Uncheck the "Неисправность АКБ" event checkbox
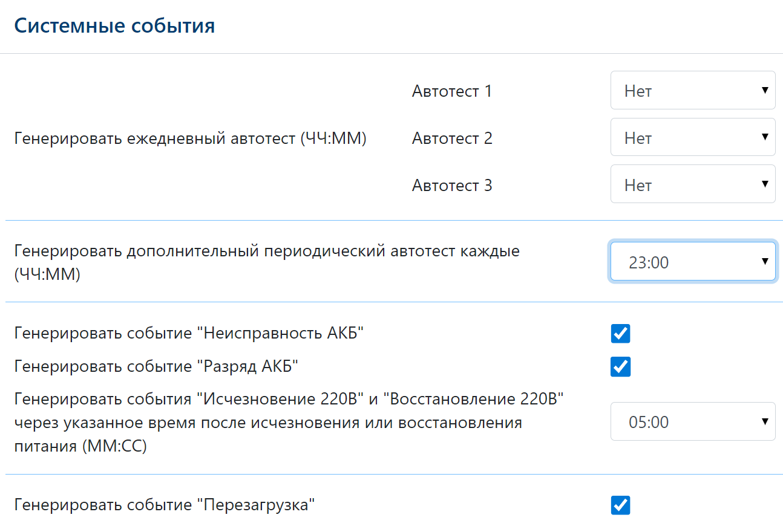The height and width of the screenshot is (532, 783). [x=620, y=333]
